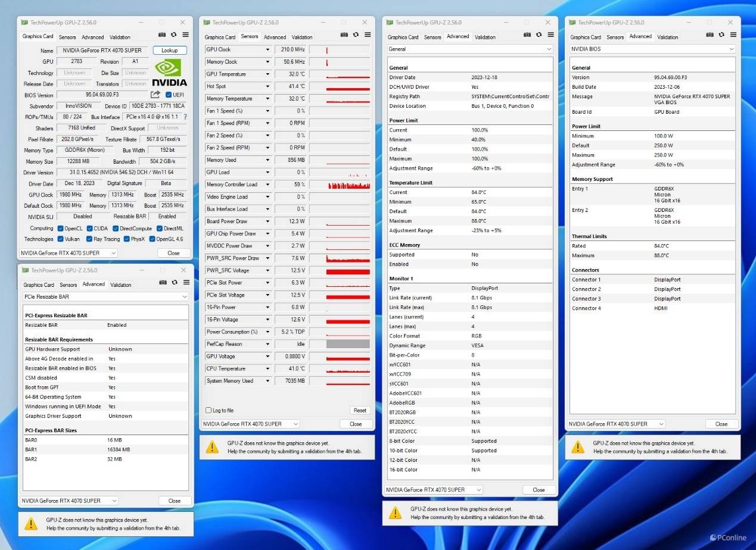Click the BIOS share/export icon
The width and height of the screenshot is (756, 550).
tap(155, 95)
